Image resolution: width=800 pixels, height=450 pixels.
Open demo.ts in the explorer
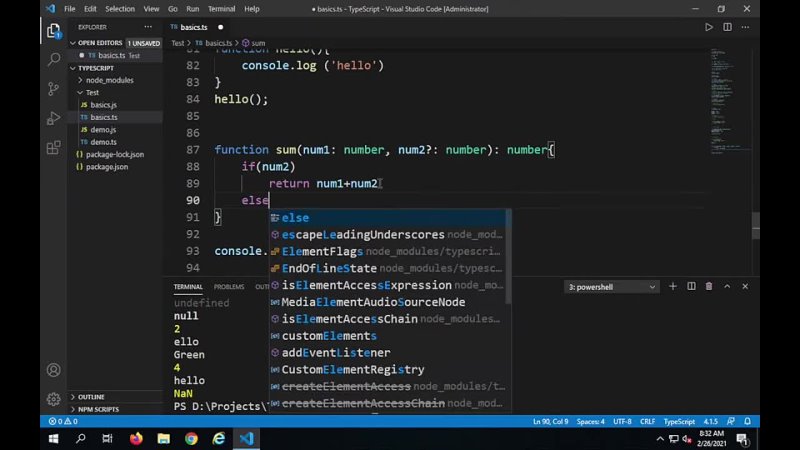point(104,142)
